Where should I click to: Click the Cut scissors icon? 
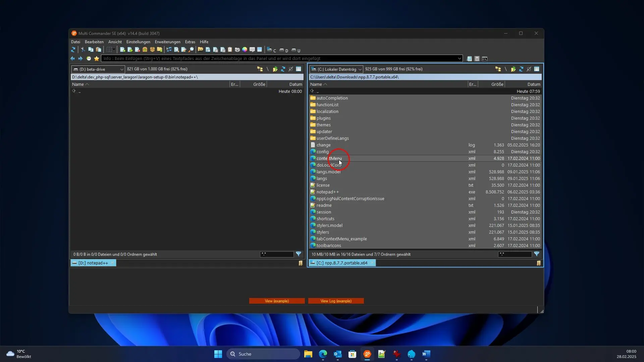point(83,50)
